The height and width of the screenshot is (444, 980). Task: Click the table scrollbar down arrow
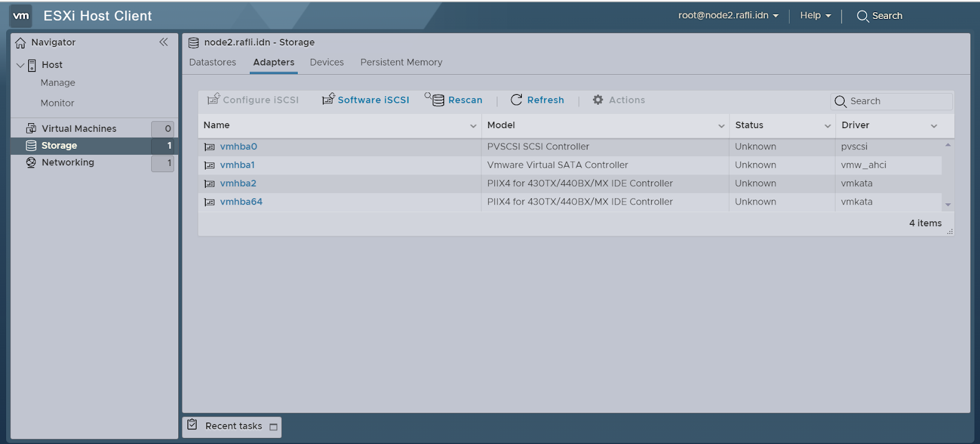point(948,205)
